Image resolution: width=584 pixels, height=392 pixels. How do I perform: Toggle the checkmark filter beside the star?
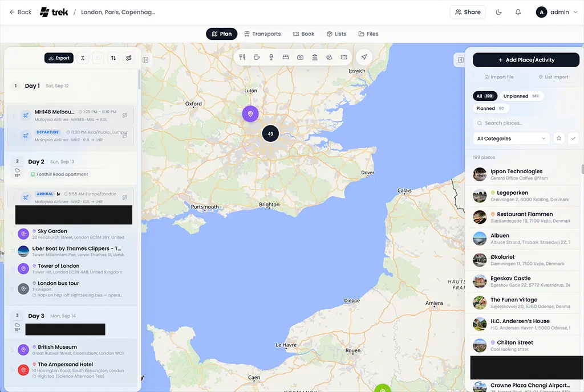[574, 138]
